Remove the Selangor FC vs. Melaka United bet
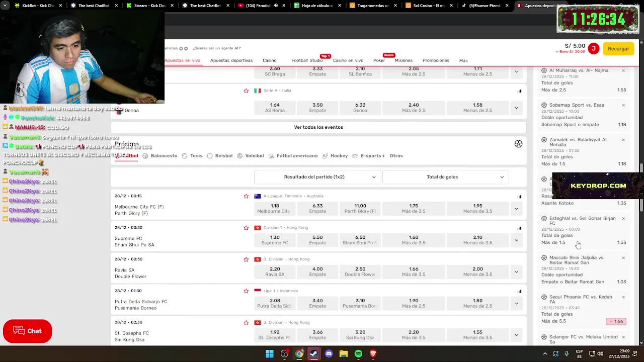 pyautogui.click(x=623, y=337)
